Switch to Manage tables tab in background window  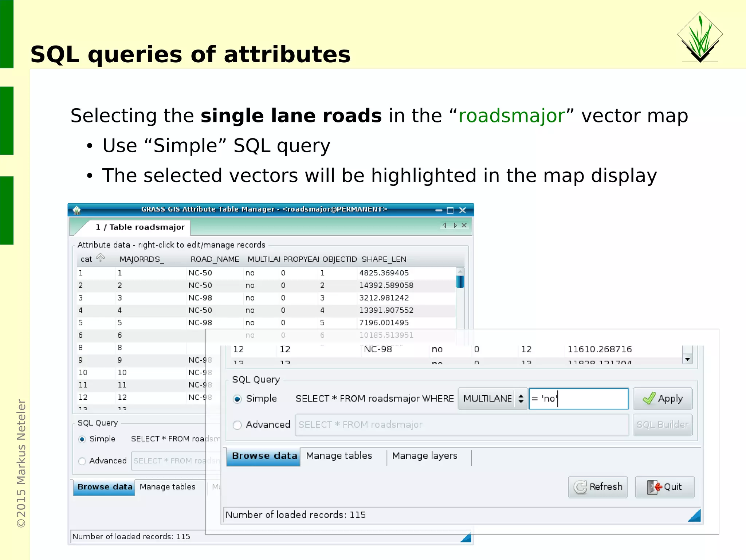(x=168, y=487)
